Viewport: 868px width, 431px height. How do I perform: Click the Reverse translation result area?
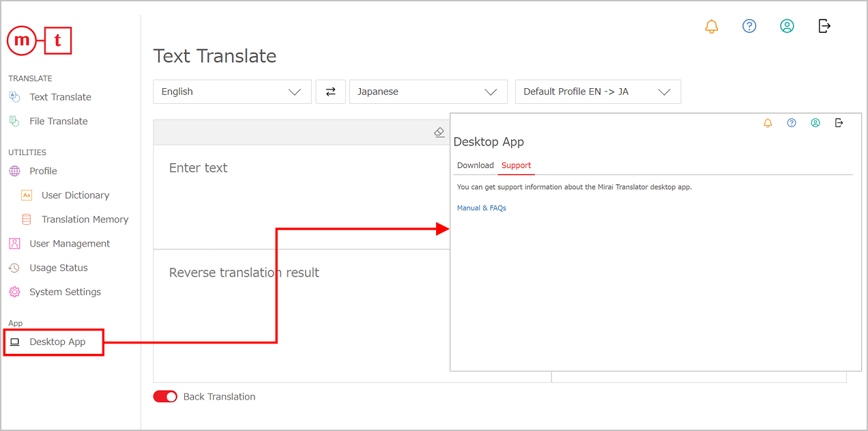[302, 316]
